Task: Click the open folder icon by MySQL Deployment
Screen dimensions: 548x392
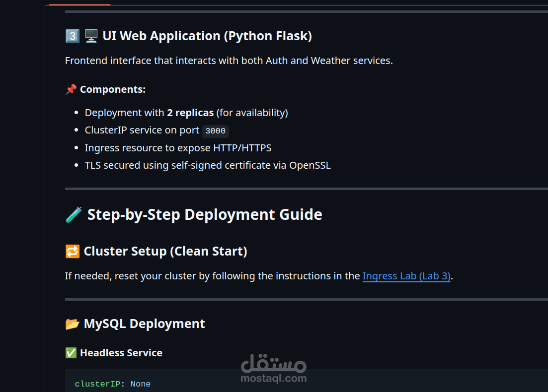Action: tap(72, 324)
